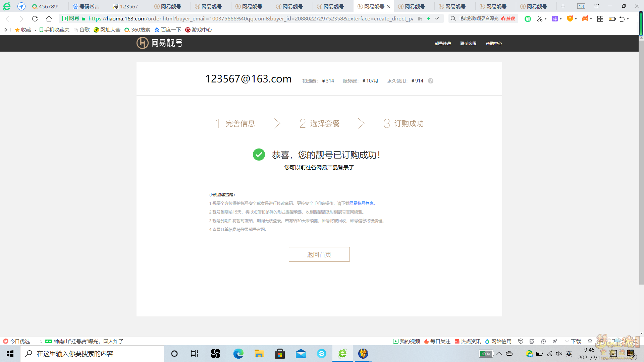
Task: Open the 百度一下 bookmark
Action: [x=168, y=30]
